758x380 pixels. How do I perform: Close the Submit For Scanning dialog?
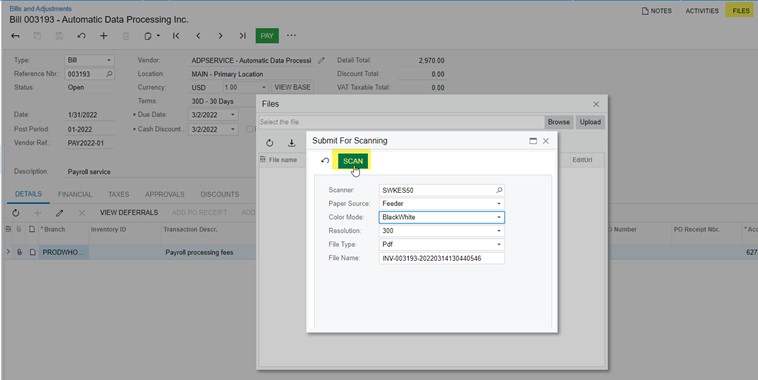coord(546,141)
